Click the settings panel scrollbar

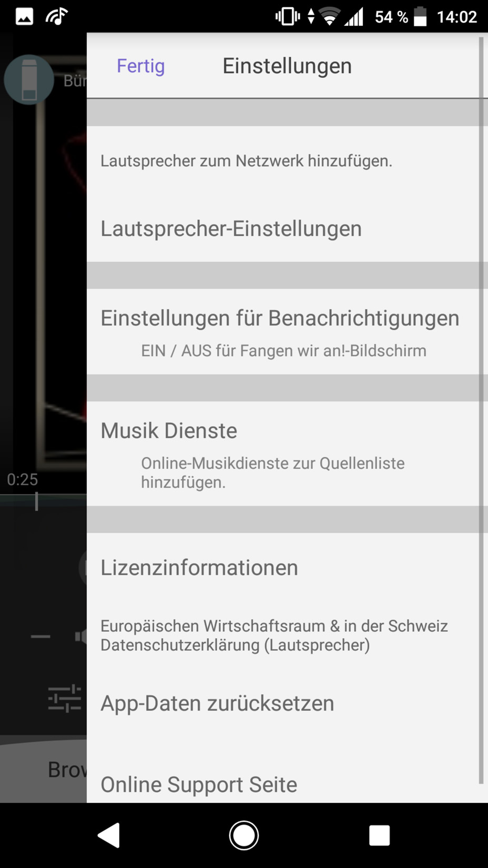pos(481,410)
